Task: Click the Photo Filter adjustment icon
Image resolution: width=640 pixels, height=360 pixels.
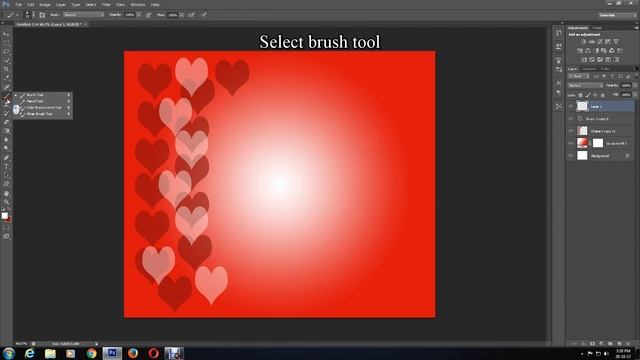Action: click(x=604, y=51)
